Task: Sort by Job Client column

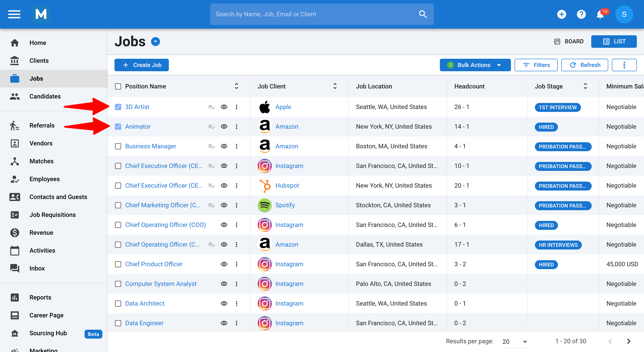Action: click(x=335, y=86)
